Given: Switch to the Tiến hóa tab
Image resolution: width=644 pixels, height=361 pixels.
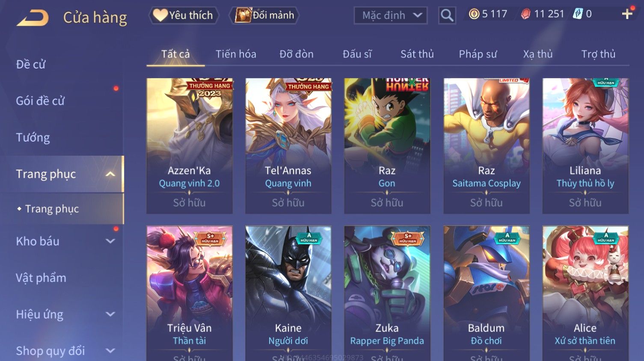Looking at the screenshot, I should (236, 54).
